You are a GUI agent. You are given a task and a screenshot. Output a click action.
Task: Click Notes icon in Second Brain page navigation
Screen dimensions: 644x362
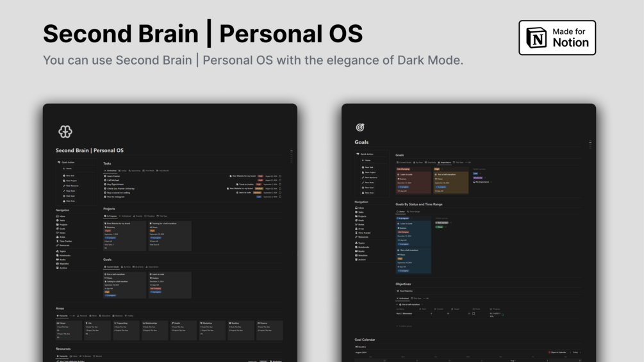click(x=58, y=233)
